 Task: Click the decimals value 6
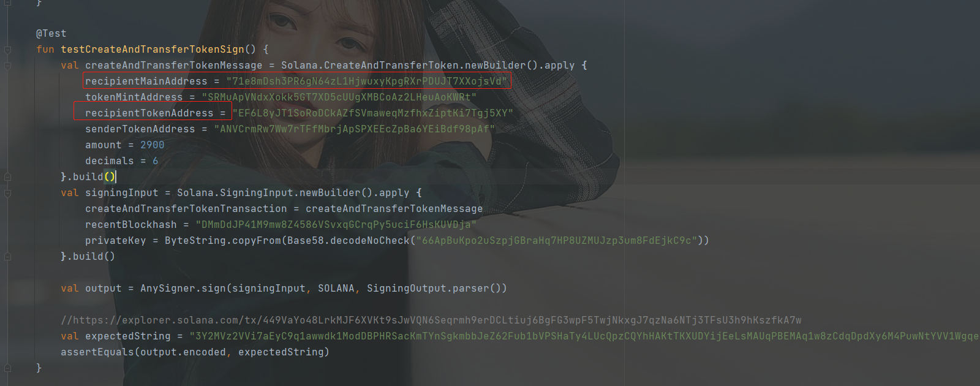click(156, 161)
